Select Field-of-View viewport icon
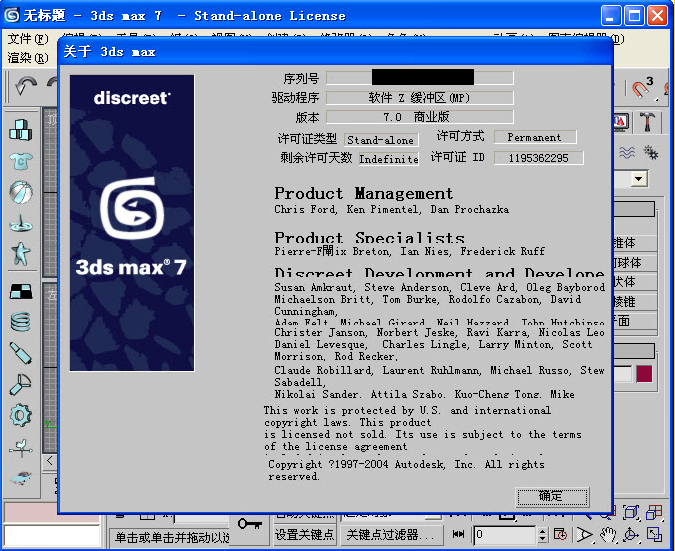The width and height of the screenshot is (675, 551). coord(585,535)
